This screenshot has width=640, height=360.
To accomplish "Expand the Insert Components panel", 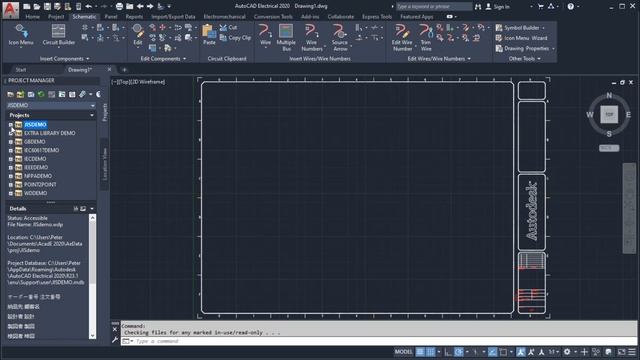I will [x=64, y=59].
